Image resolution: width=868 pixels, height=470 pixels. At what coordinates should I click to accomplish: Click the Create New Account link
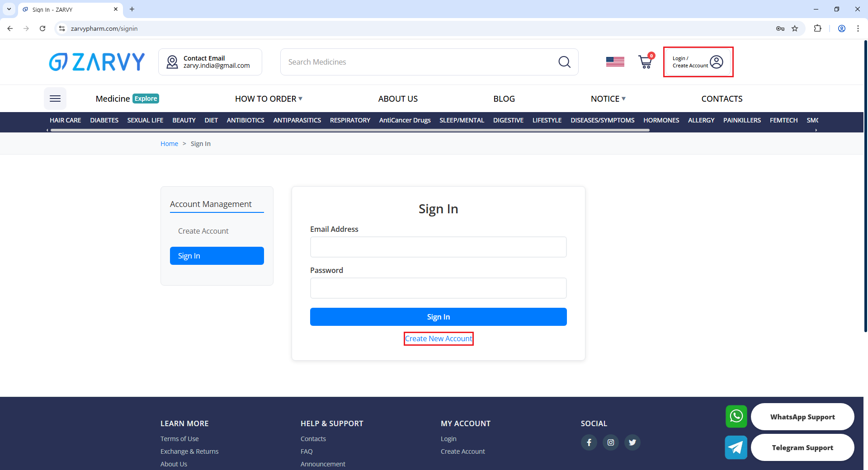tap(439, 338)
